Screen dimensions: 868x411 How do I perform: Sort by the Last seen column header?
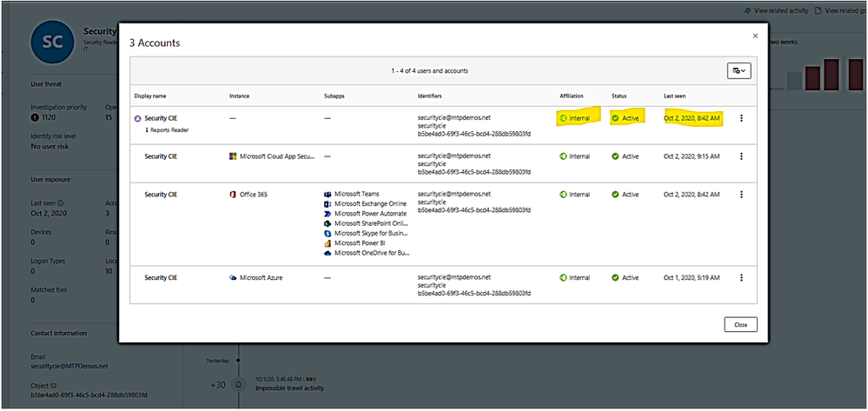tap(675, 96)
